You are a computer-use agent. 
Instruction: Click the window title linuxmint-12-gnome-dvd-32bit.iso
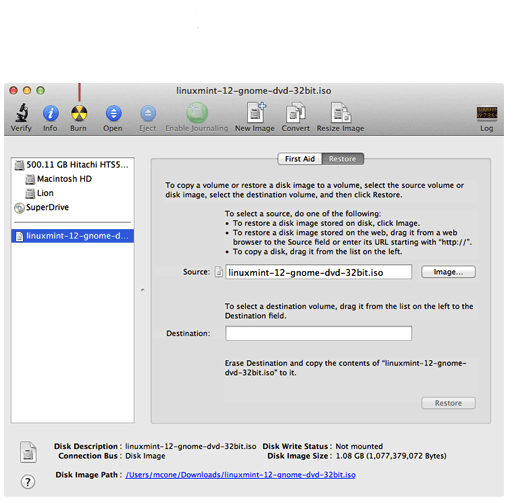click(254, 91)
